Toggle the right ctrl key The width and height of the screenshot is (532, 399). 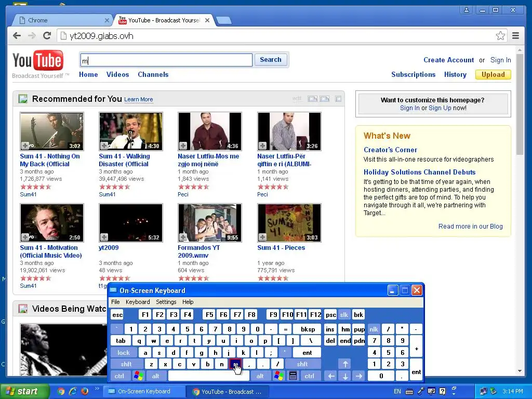(310, 376)
